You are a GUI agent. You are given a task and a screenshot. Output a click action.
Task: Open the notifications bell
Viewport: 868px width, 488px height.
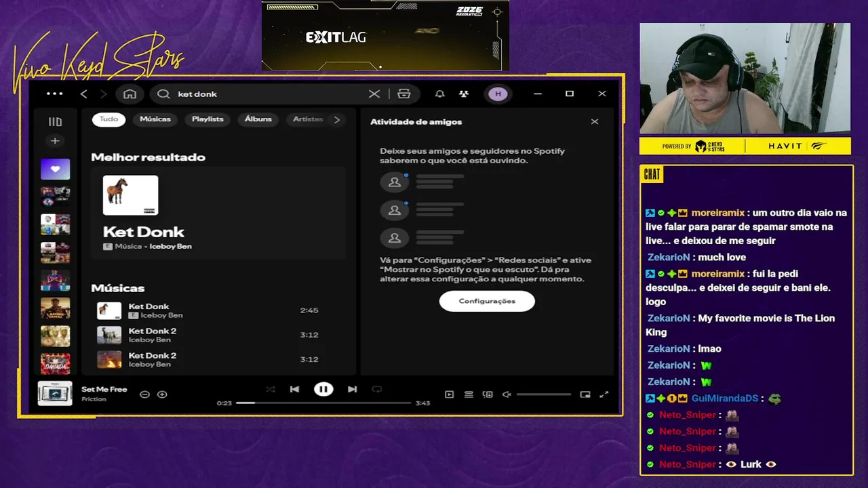[439, 94]
